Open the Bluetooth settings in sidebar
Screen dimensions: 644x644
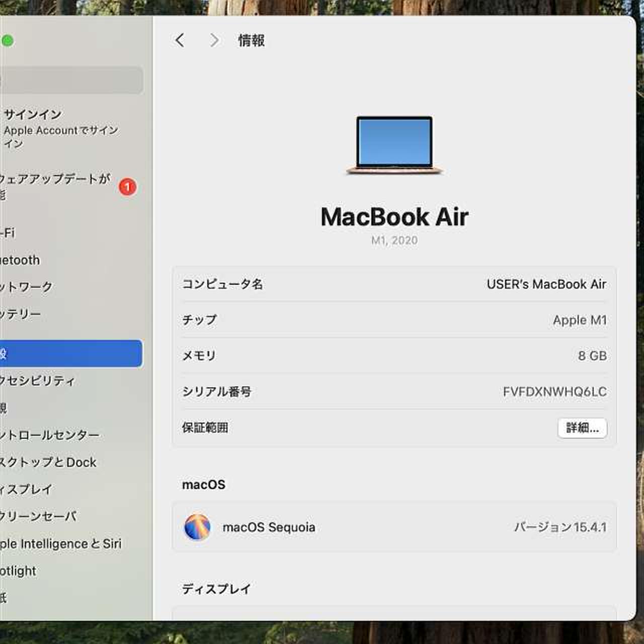pyautogui.click(x=20, y=260)
